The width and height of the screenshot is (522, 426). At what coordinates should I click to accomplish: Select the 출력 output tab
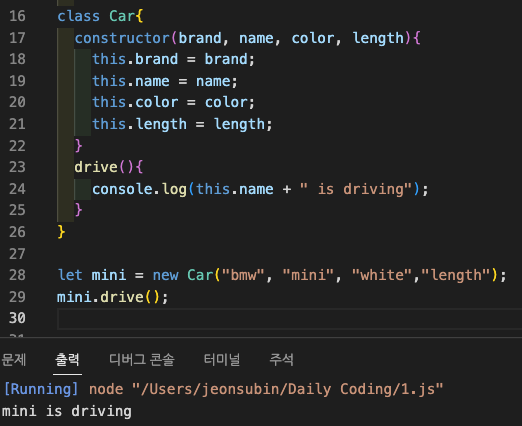(67, 360)
